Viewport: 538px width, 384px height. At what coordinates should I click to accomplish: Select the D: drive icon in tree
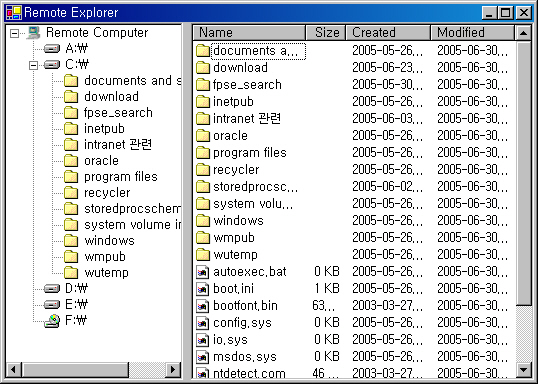(x=52, y=289)
